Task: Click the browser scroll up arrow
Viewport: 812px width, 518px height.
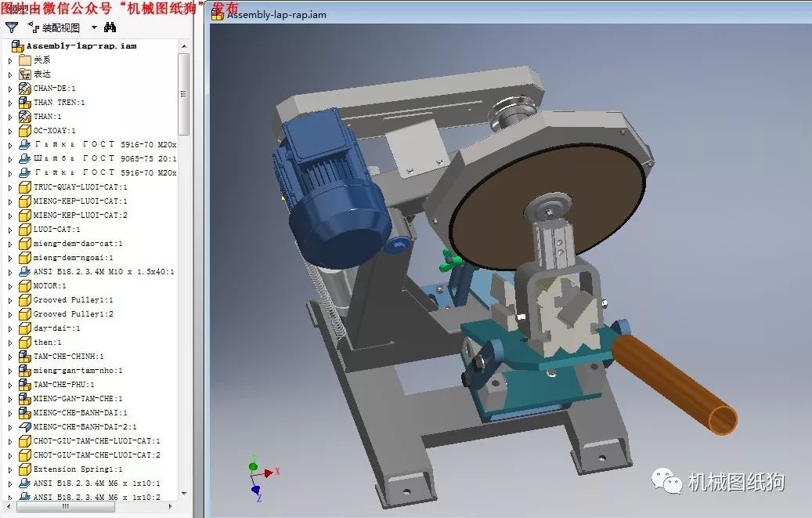Action: click(x=184, y=46)
